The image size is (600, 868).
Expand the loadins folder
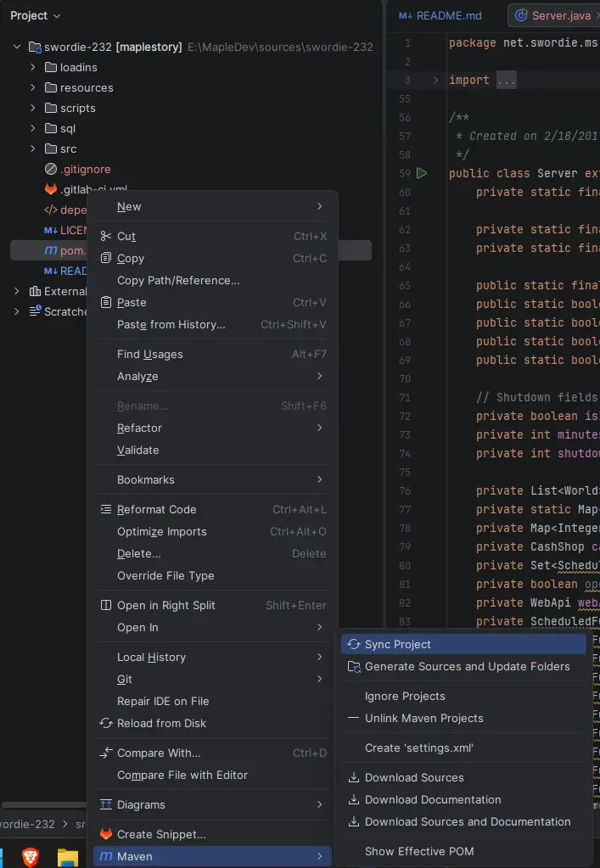(32, 68)
